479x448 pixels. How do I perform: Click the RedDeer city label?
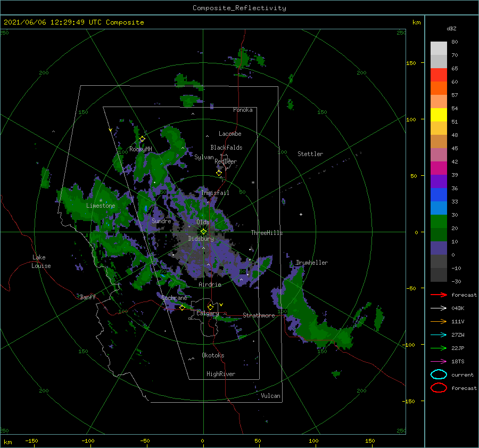[x=226, y=161]
